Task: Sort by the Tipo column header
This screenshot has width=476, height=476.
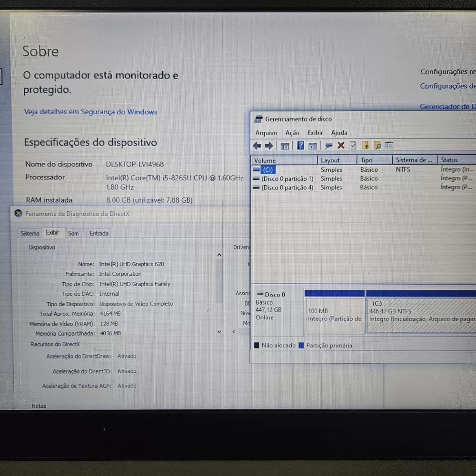Action: click(x=375, y=159)
